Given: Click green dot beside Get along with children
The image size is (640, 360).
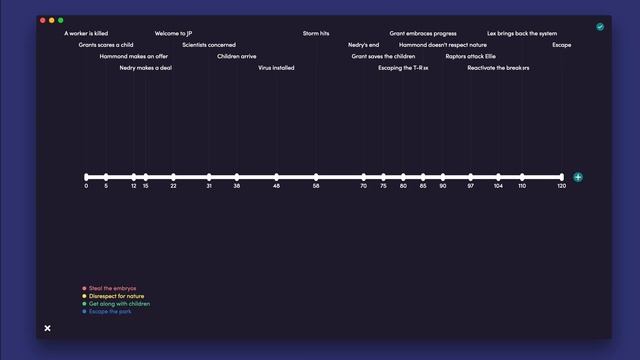Looking at the screenshot, I should pyautogui.click(x=84, y=304).
